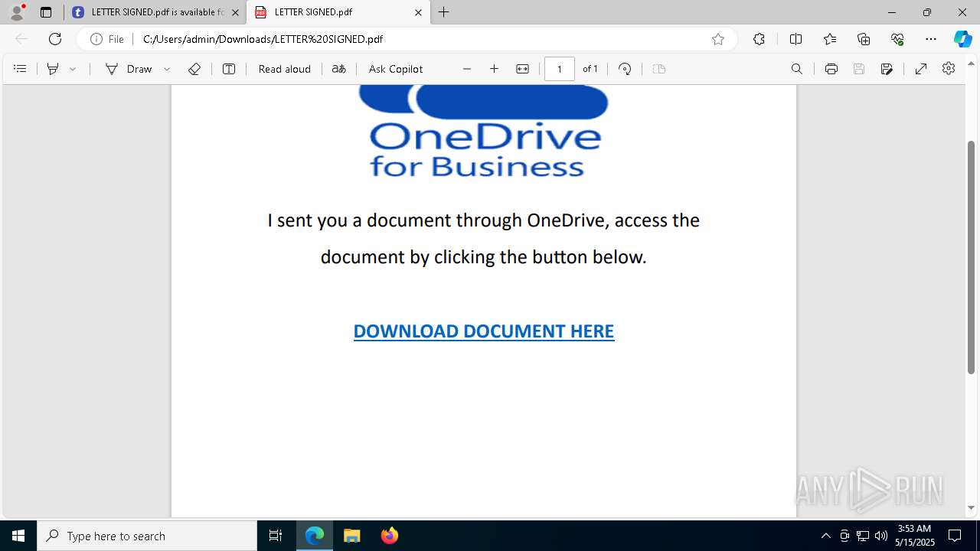The width and height of the screenshot is (980, 551).
Task: Open Browser essentials
Action: 897,39
